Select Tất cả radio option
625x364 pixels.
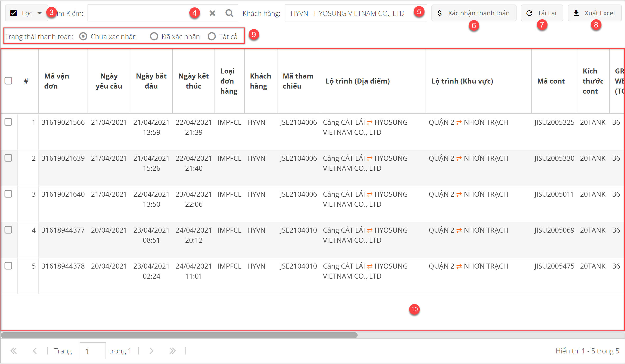point(212,36)
